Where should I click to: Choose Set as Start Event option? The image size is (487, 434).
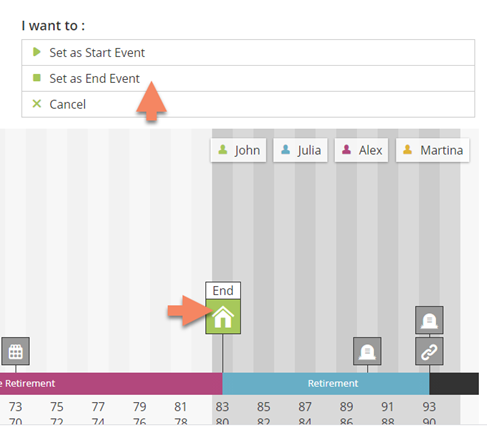pyautogui.click(x=248, y=53)
